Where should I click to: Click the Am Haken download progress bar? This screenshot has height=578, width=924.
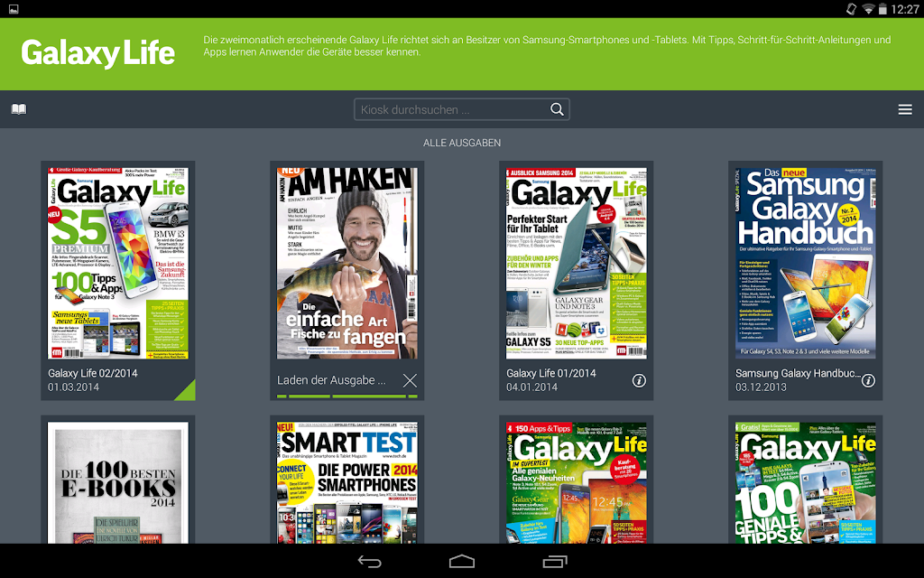[x=347, y=396]
